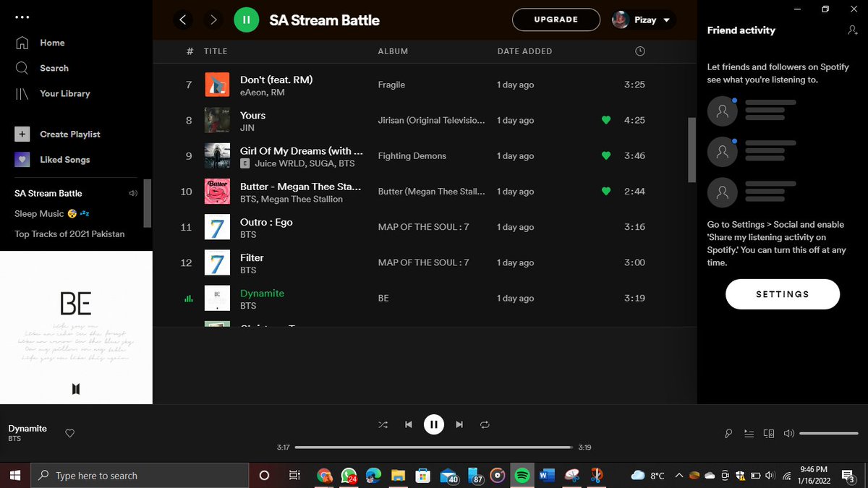
Task: Open the Sleep Music playlist
Action: coord(51,214)
